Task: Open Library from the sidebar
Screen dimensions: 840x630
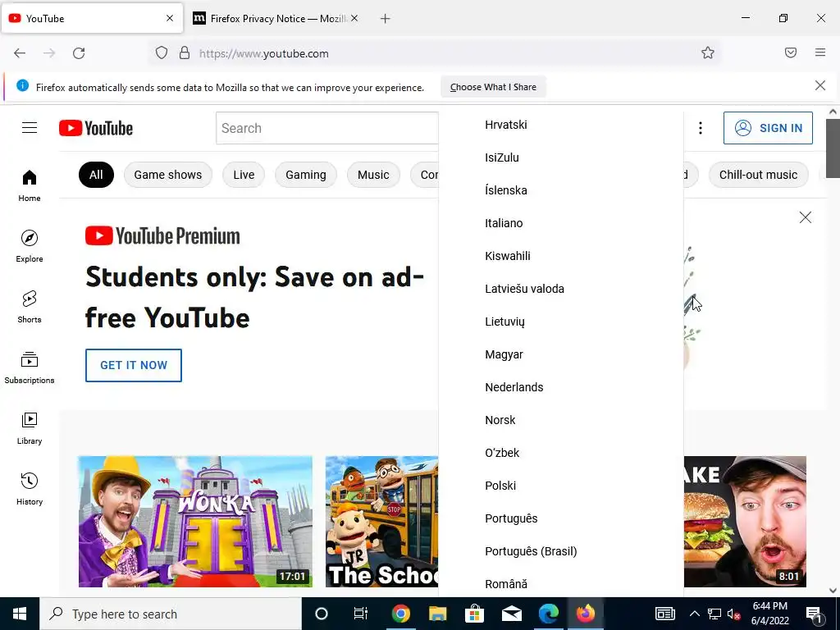Action: [x=30, y=428]
